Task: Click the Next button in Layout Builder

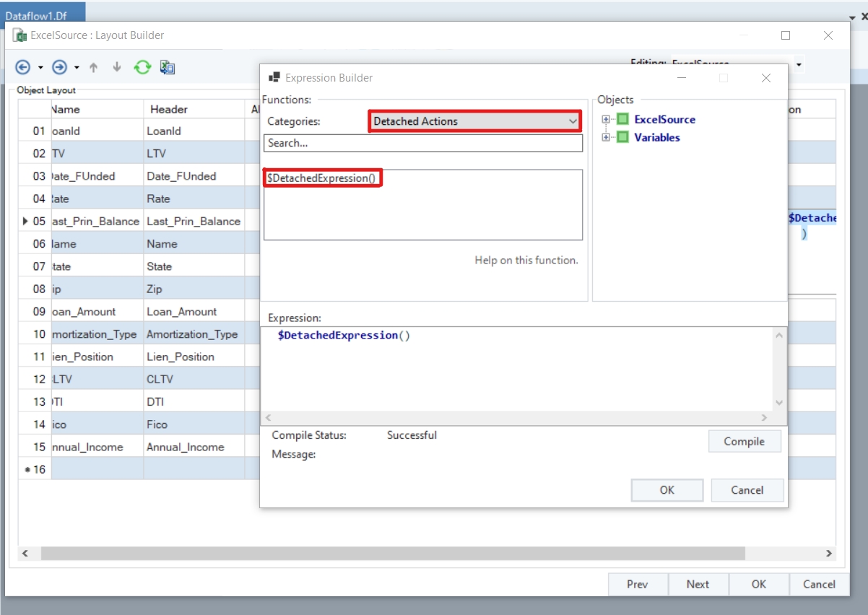Action: tap(698, 584)
